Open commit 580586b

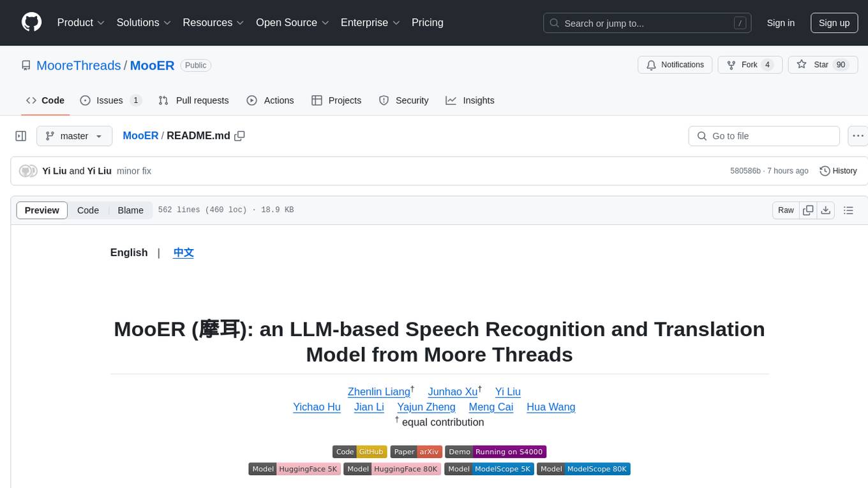(745, 171)
